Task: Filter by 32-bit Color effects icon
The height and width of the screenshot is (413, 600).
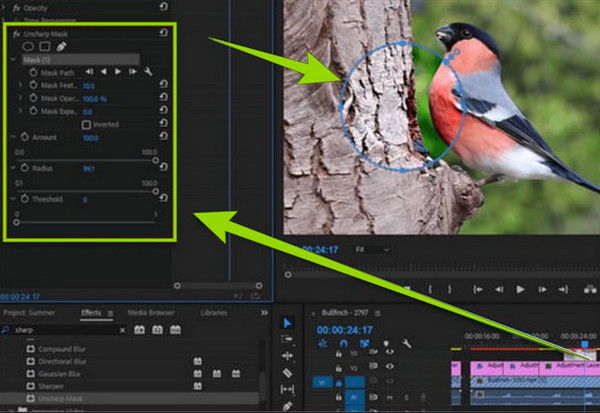Action: pyautogui.click(x=157, y=330)
